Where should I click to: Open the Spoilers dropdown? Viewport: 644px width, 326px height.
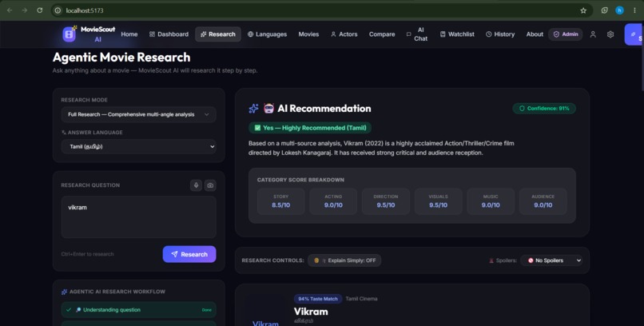pos(551,260)
